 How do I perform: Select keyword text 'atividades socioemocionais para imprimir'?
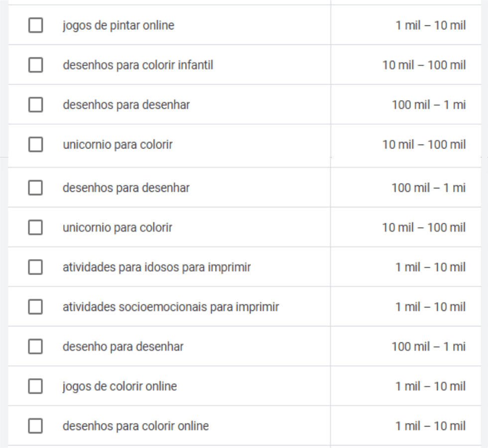click(170, 307)
